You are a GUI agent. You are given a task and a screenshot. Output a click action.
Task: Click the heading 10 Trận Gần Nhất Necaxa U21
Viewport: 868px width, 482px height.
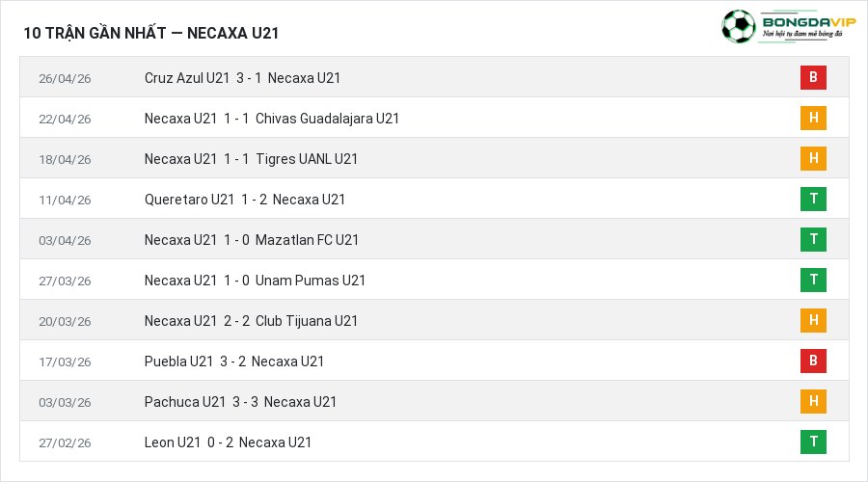(150, 33)
